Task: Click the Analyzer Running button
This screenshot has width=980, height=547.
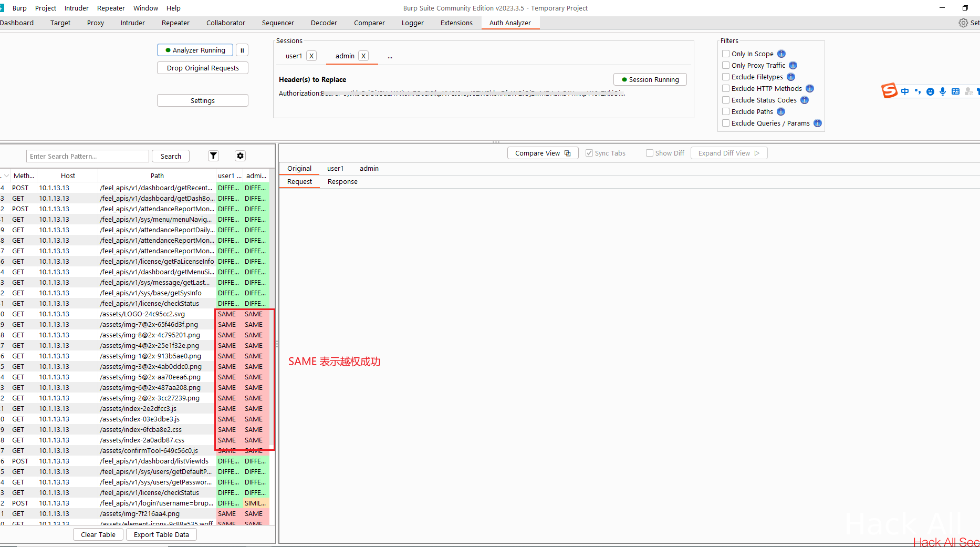Action: [195, 50]
